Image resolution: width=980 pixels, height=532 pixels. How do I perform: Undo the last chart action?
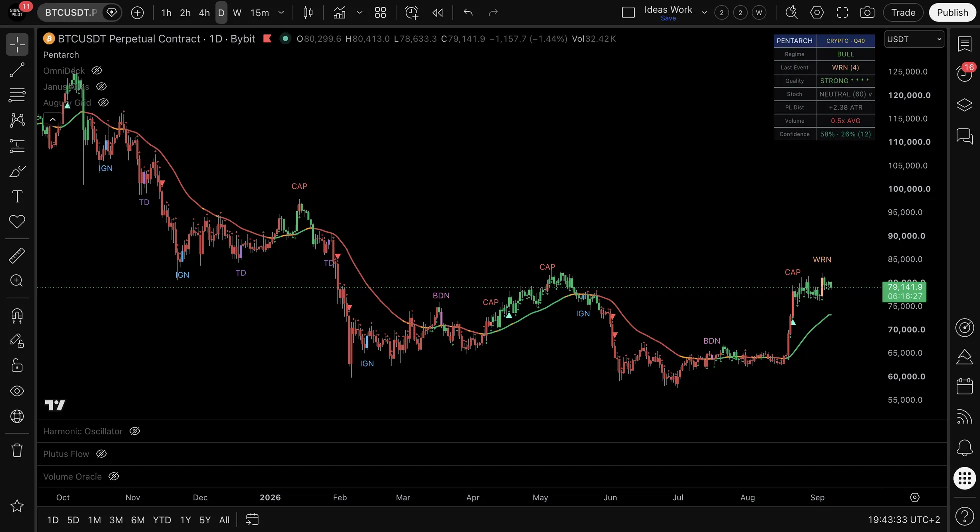click(x=468, y=12)
